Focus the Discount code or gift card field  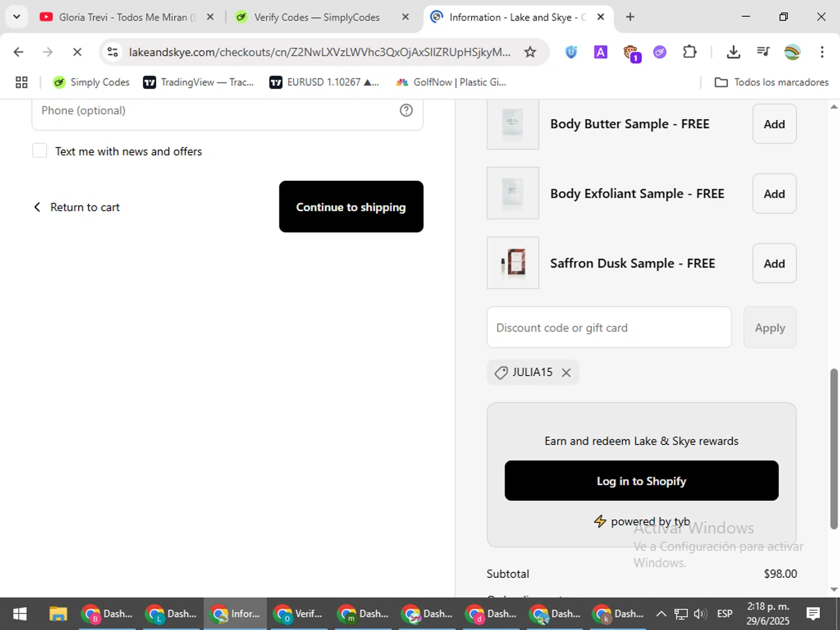(x=609, y=328)
